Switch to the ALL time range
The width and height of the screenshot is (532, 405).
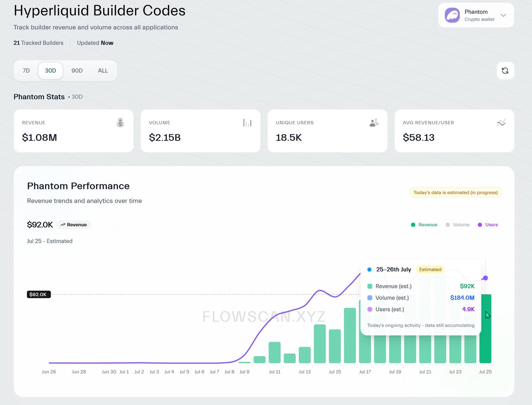coord(103,71)
